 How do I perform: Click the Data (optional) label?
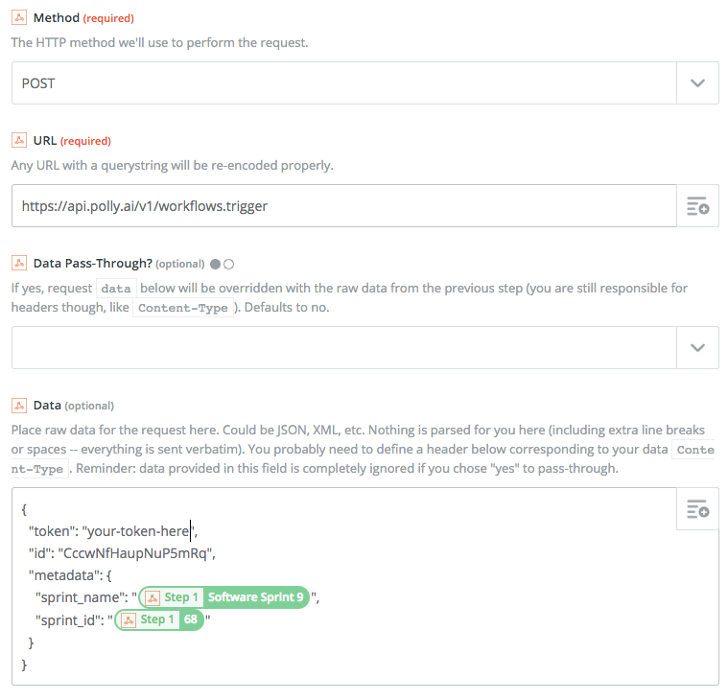tap(73, 406)
